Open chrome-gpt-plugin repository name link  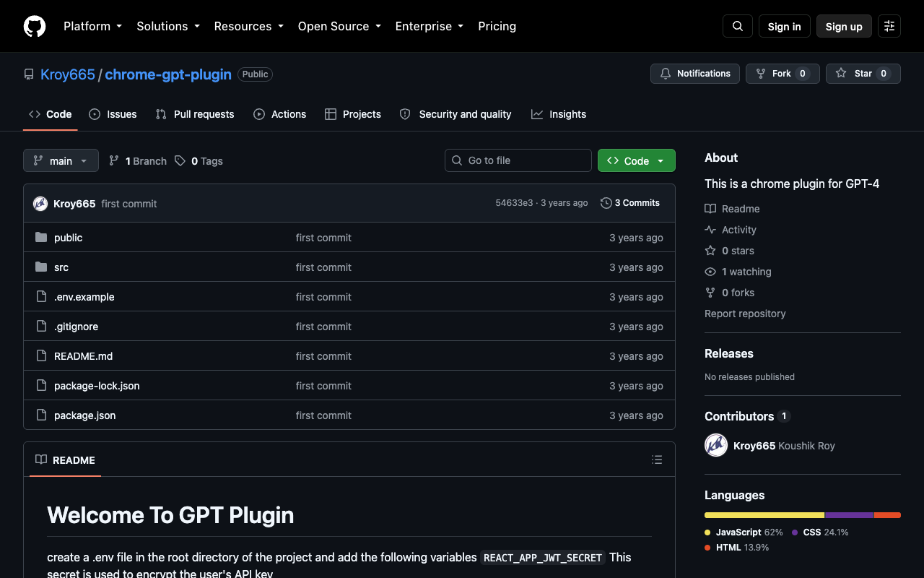[168, 74]
